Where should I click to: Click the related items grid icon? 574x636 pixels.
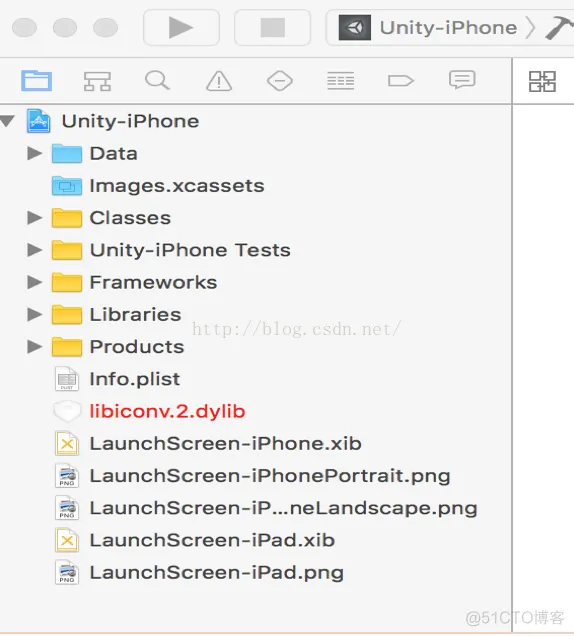click(x=542, y=82)
